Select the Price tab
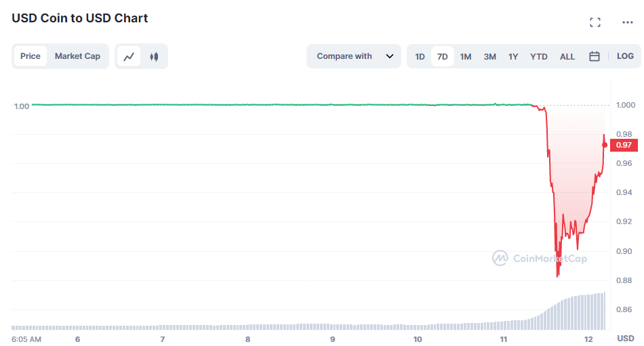This screenshot has width=644, height=346. (31, 56)
